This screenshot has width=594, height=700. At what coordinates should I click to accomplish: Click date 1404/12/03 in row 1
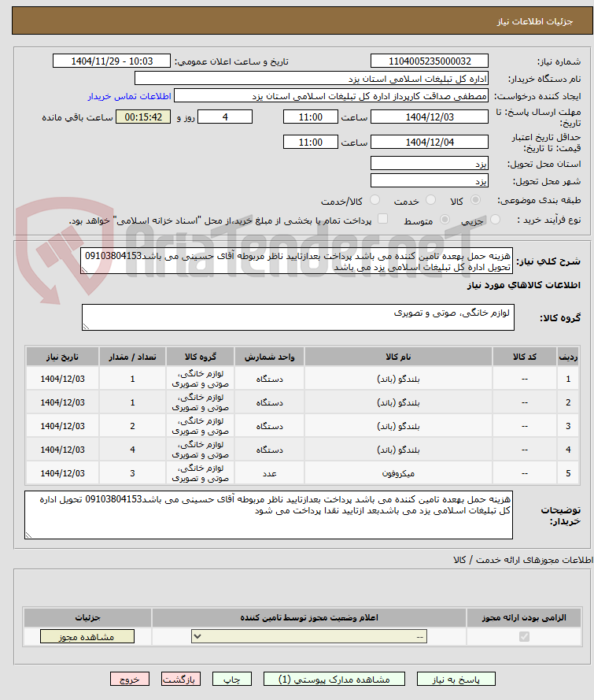coord(62,379)
